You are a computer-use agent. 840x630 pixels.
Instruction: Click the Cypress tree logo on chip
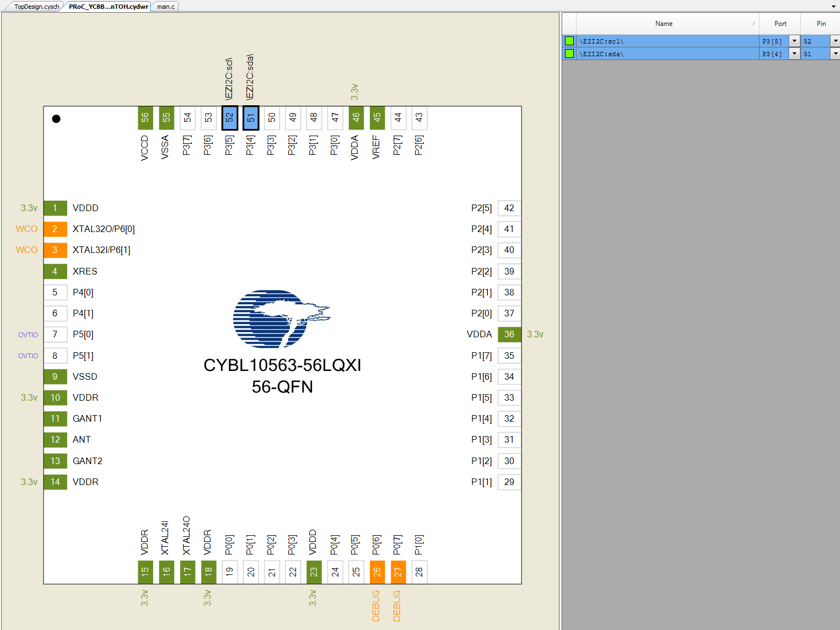[x=281, y=319]
